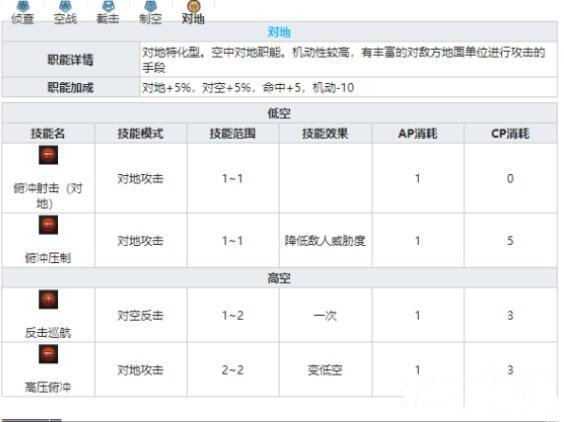Viewport: 564px width, 422px height.
Task: Click the 制空 tab icon
Action: (150, 5)
